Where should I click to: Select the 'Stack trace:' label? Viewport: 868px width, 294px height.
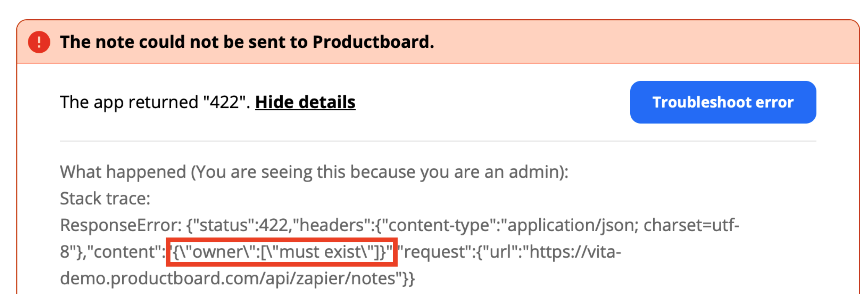(105, 198)
